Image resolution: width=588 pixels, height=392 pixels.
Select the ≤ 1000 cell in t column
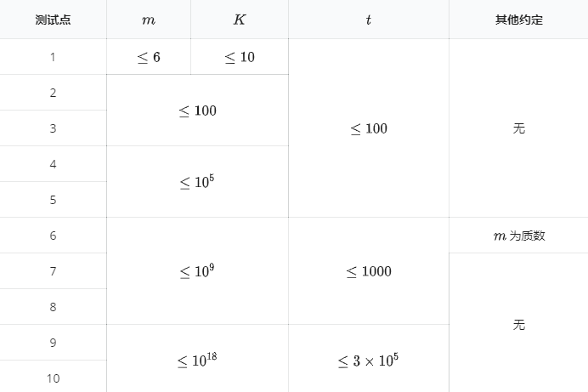(368, 271)
